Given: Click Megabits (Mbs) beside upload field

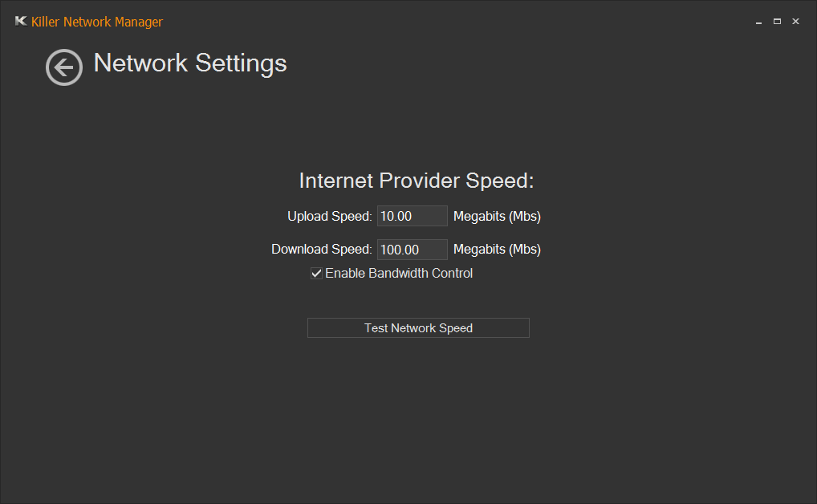Looking at the screenshot, I should pos(497,217).
